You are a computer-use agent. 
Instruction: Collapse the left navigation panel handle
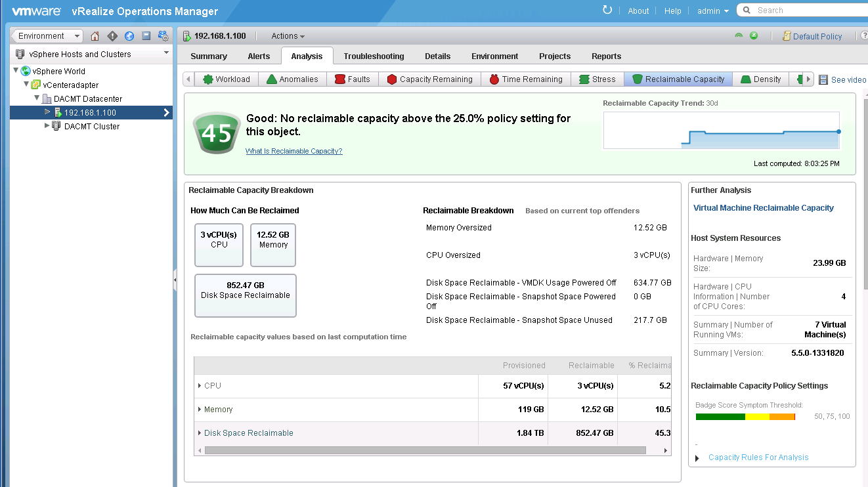[x=175, y=280]
